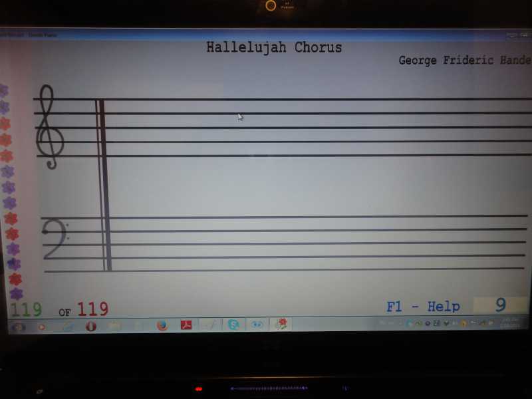Click the green 119 counter
The width and height of the screenshot is (532, 399).
pos(26,309)
